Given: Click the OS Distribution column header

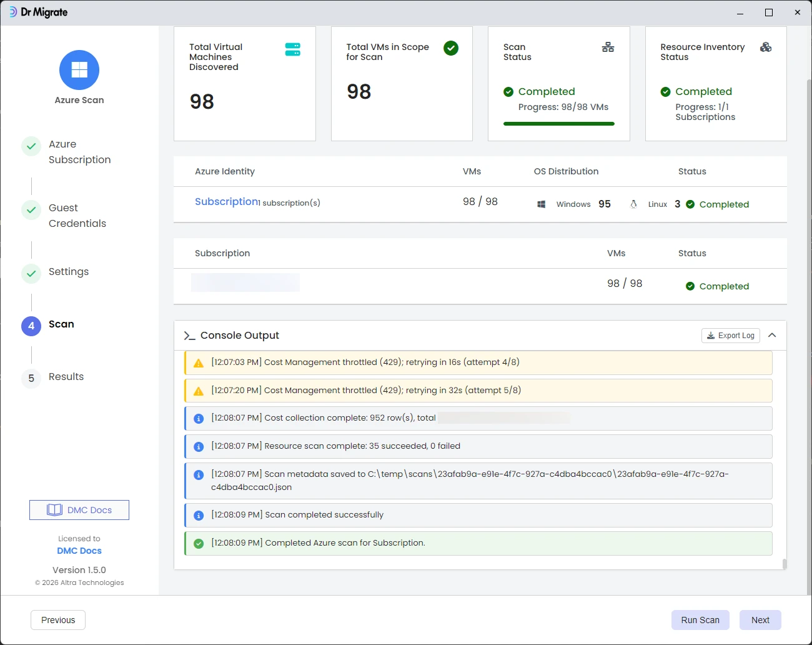Looking at the screenshot, I should [566, 171].
